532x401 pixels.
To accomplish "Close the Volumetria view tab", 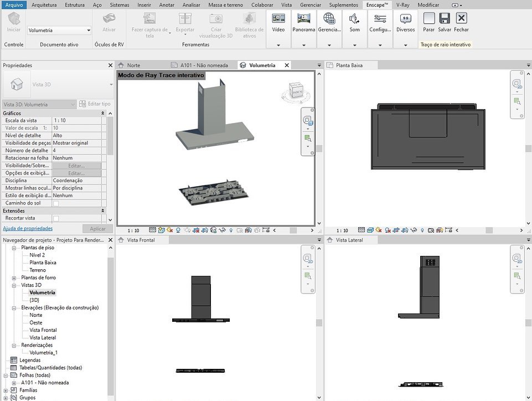I will [287, 65].
